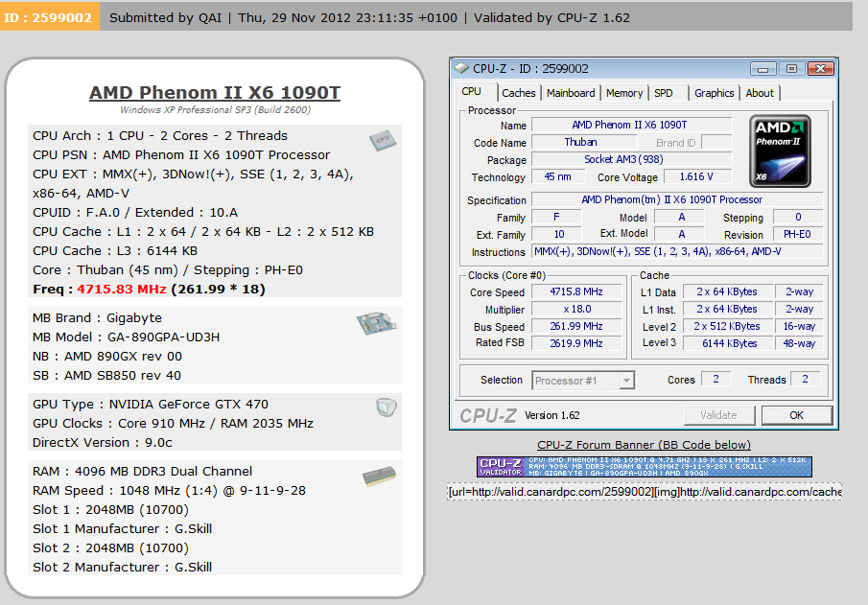Click the CPU-Z title bar app icon
Image resolution: width=868 pixels, height=605 pixels.
point(461,69)
